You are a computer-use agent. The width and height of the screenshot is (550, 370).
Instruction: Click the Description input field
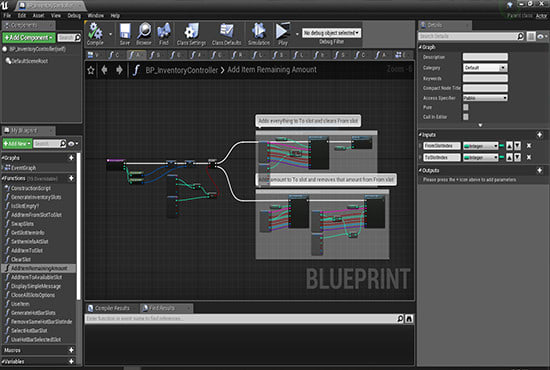click(485, 57)
